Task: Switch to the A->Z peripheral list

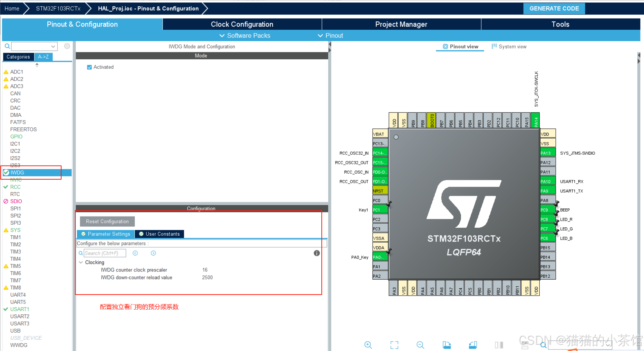Action: tap(43, 57)
